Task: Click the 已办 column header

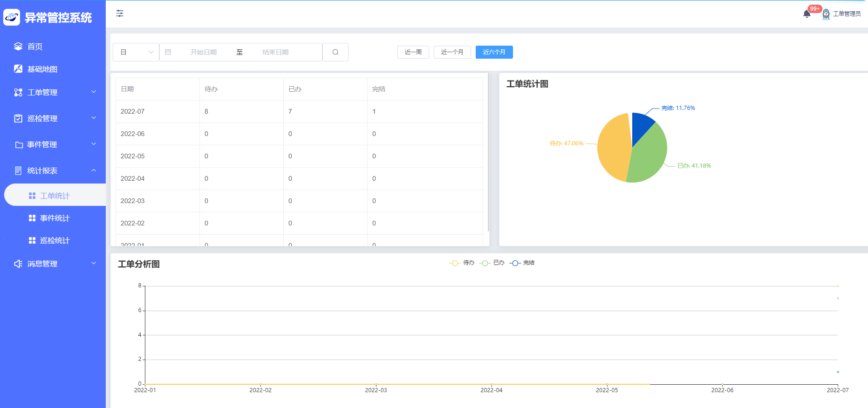Action: tap(325, 89)
